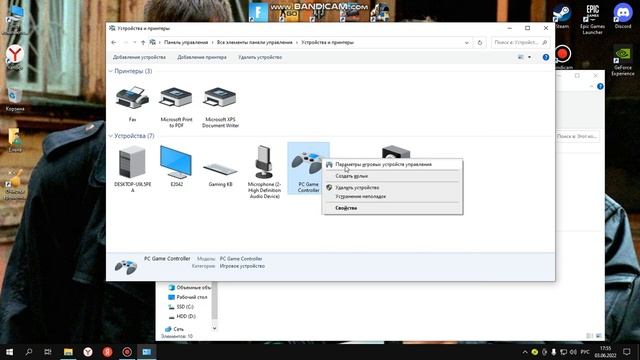Click the Devices and Printers search box
This screenshot has width=640, height=360.
520,42
